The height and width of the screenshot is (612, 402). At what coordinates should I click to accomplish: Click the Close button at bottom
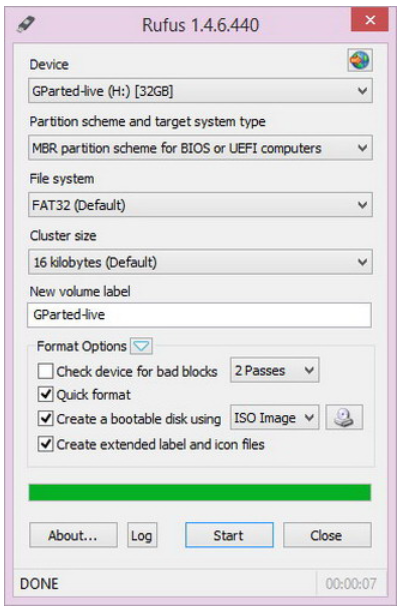tap(327, 536)
